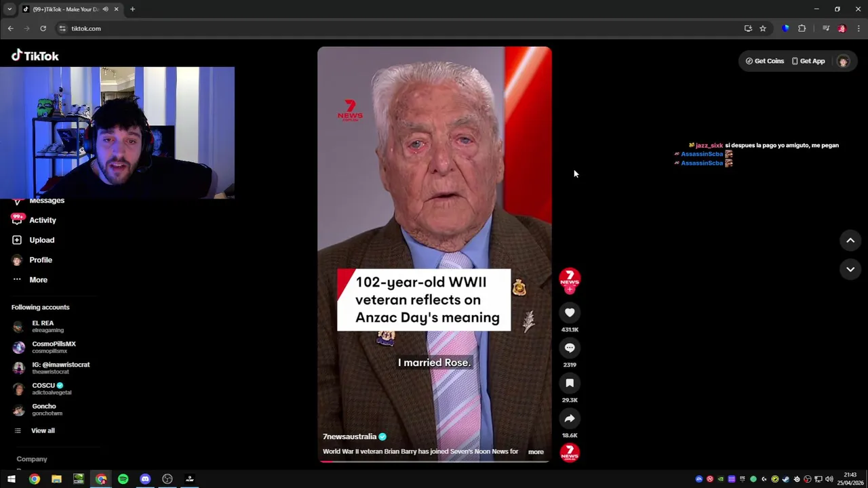The height and width of the screenshot is (488, 868).
Task: Click the Get Coins button
Action: (x=765, y=61)
